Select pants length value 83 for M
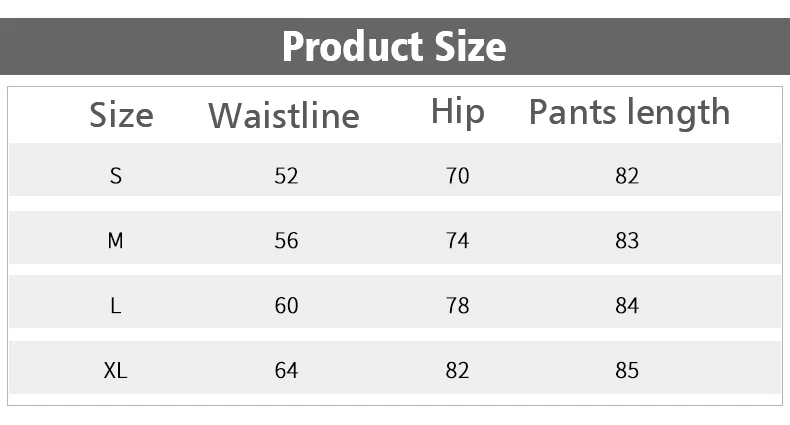The height and width of the screenshot is (425, 790). coord(627,241)
